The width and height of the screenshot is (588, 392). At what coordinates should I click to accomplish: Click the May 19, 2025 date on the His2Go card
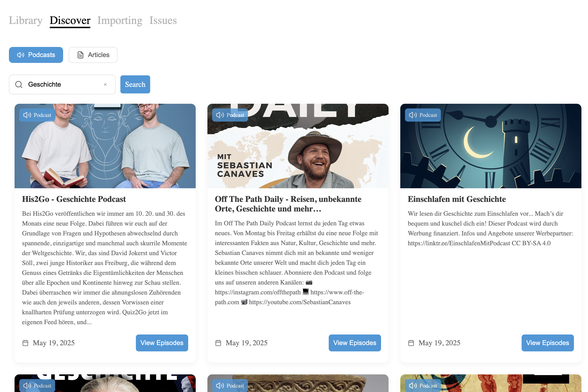click(x=54, y=343)
